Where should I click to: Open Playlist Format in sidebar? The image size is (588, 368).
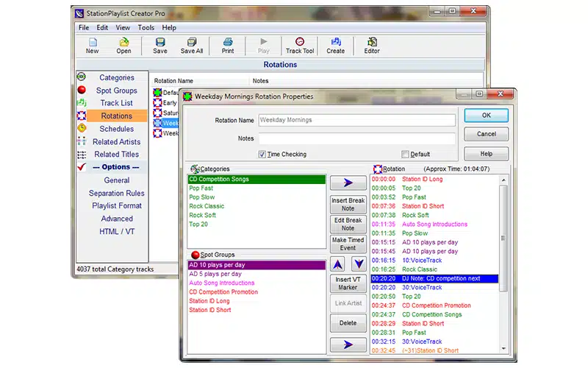click(117, 206)
